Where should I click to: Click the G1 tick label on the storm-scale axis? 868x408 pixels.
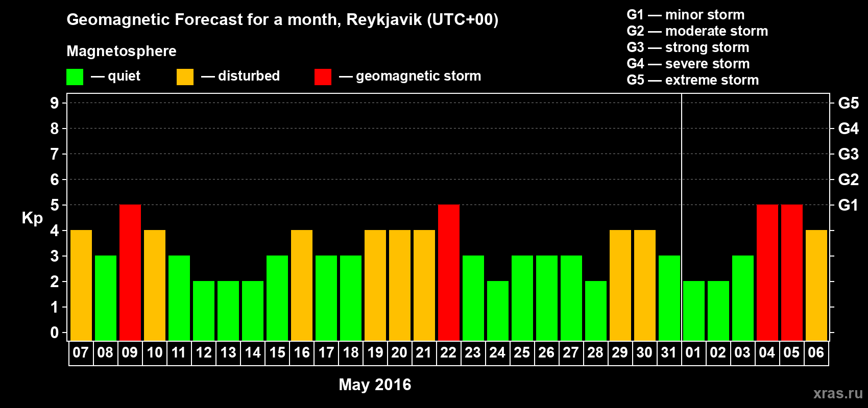tap(849, 205)
